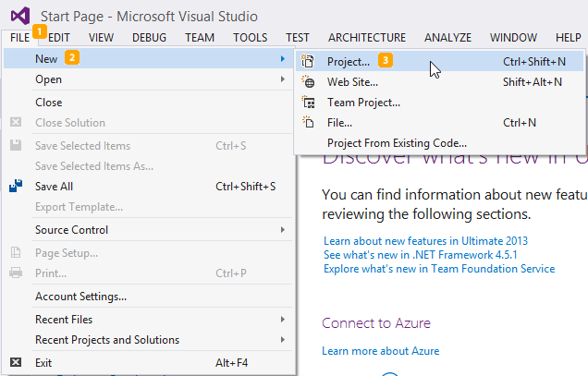Open Explore what's new in Team Foundation Service
588x376 pixels.
[x=438, y=269]
